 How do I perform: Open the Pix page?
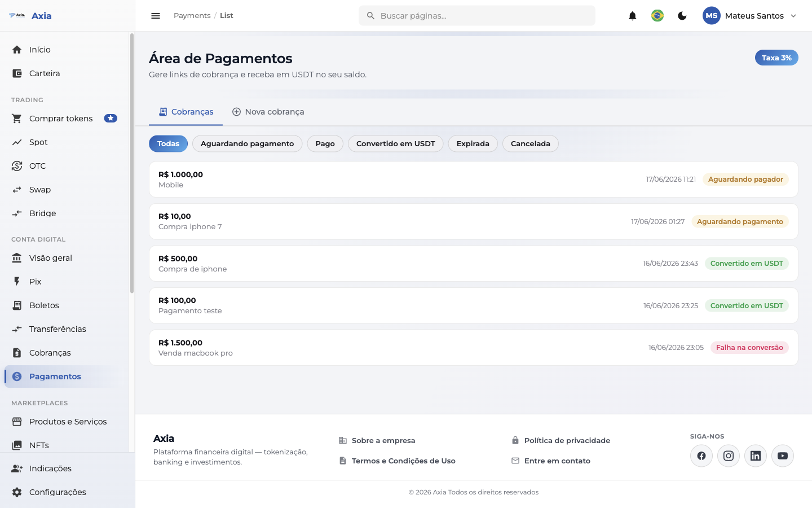64,282
